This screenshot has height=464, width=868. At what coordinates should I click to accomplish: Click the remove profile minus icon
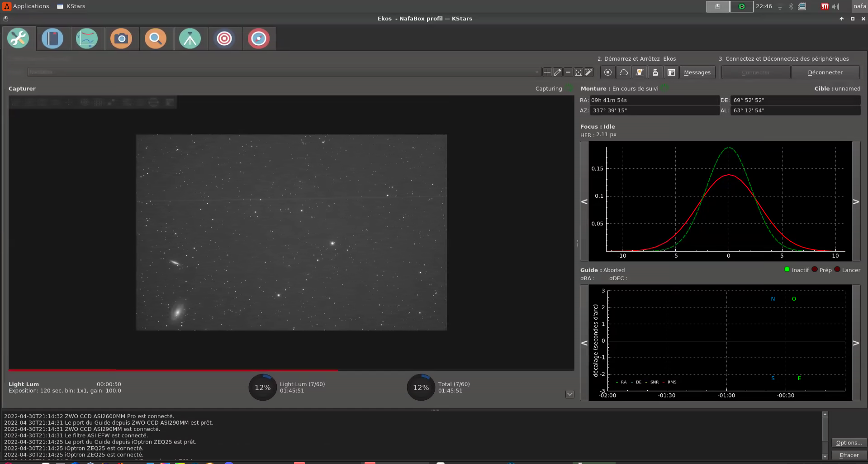coord(568,72)
